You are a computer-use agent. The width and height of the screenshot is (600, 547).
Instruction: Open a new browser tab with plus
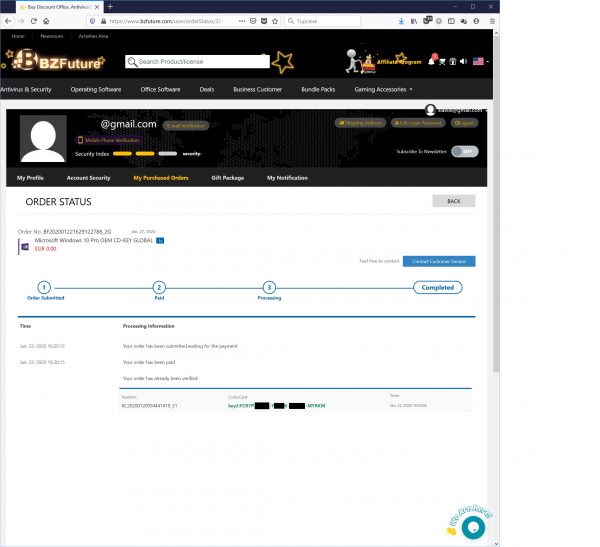pyautogui.click(x=110, y=7)
